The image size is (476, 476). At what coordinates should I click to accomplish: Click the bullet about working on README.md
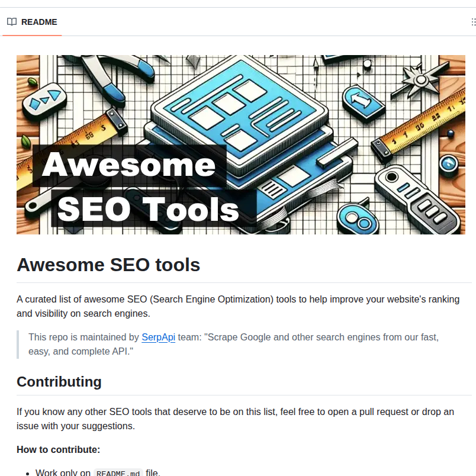(95, 472)
